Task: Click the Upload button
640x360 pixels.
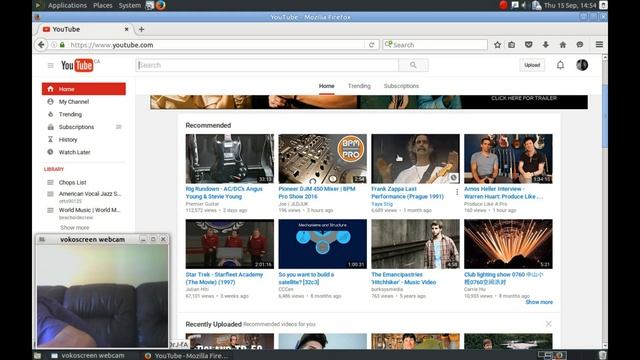Action: coord(532,65)
